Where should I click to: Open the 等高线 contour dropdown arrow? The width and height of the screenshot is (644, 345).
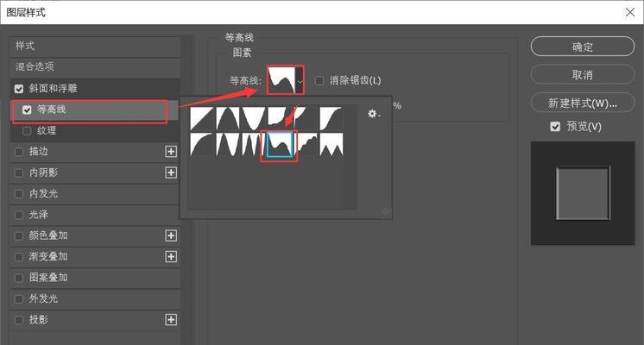point(300,81)
